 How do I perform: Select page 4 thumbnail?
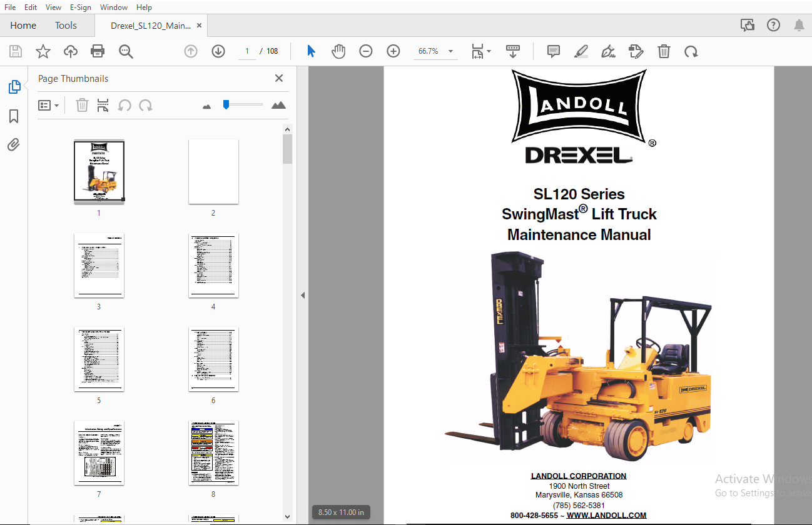[x=213, y=266]
